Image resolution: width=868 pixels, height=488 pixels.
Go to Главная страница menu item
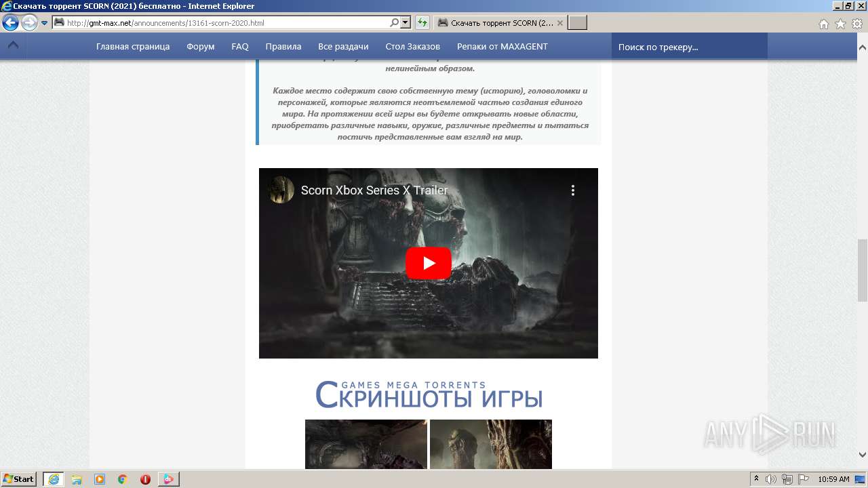click(133, 47)
